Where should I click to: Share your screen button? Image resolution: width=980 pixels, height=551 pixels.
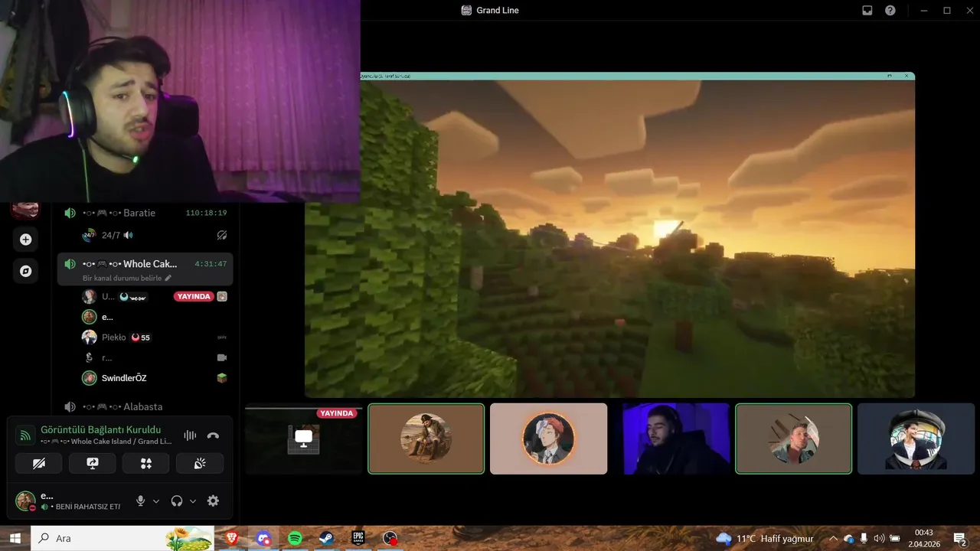pos(93,463)
